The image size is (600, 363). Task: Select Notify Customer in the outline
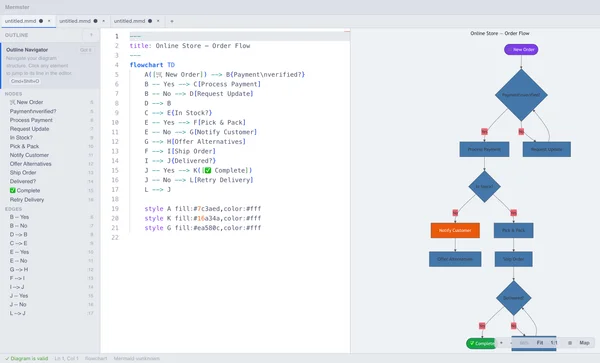coord(51,155)
